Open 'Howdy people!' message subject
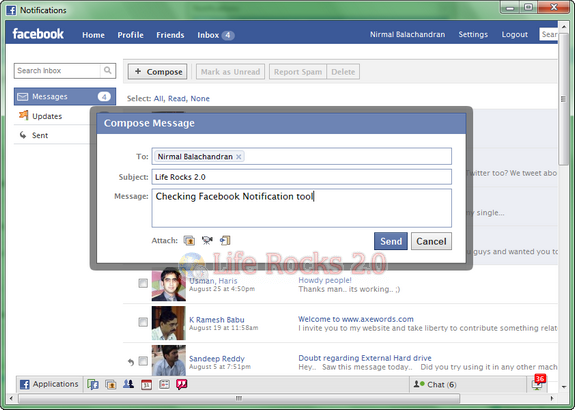The height and width of the screenshot is (410, 575). [325, 280]
